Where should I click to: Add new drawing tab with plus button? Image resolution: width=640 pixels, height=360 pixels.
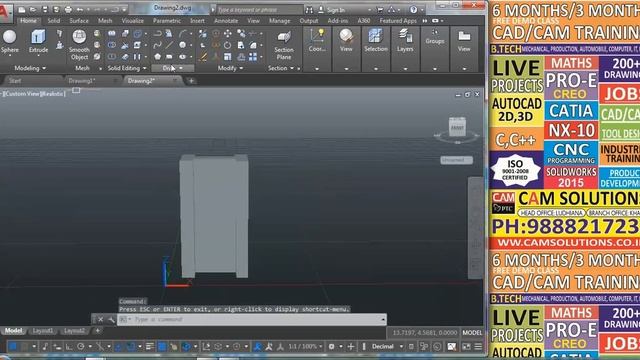tap(191, 81)
